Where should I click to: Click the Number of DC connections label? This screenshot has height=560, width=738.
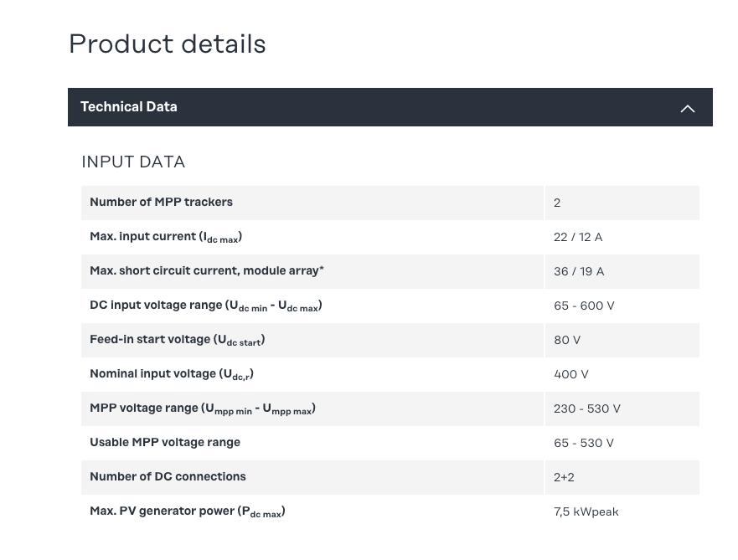point(168,477)
